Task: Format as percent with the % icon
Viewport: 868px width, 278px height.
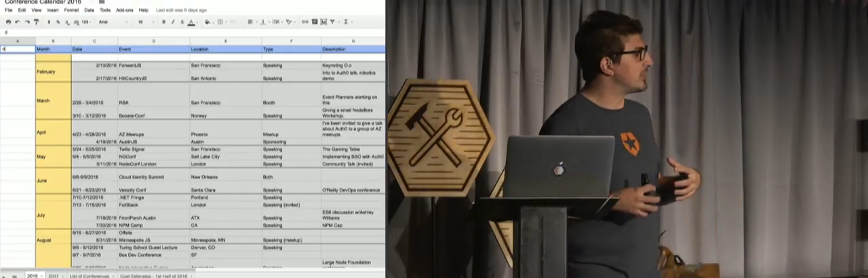Action: click(58, 22)
